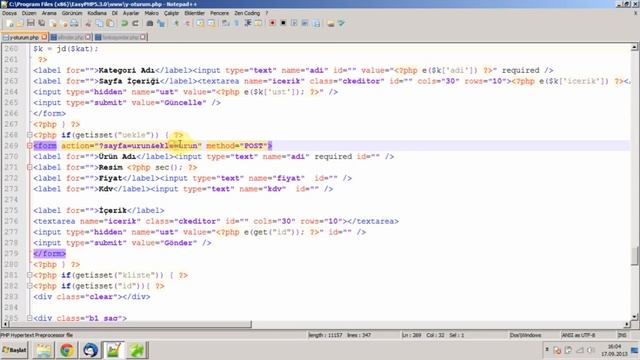Screen dimensions: 640x360
Task: Open the Görünüm menu
Action: 72,13
